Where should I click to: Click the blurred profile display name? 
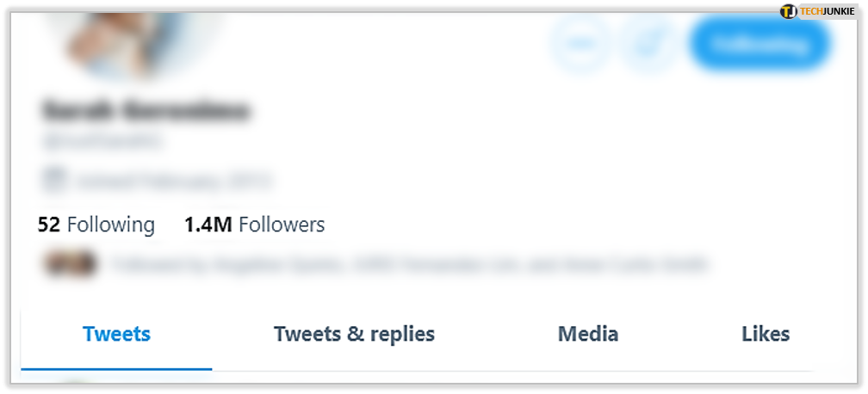pos(146,111)
